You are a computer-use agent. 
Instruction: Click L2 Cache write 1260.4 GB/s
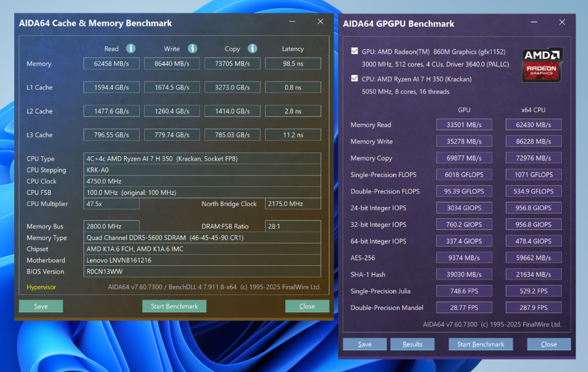(x=171, y=111)
